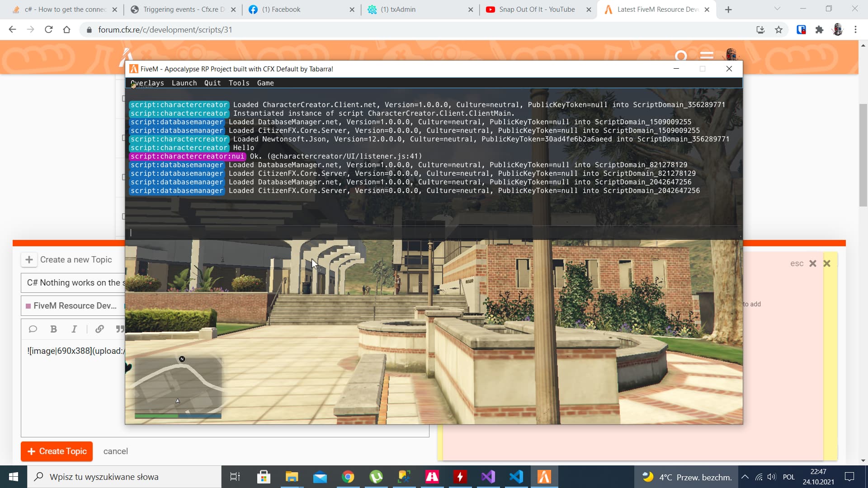Bookmark this page with the star icon

coord(778,30)
